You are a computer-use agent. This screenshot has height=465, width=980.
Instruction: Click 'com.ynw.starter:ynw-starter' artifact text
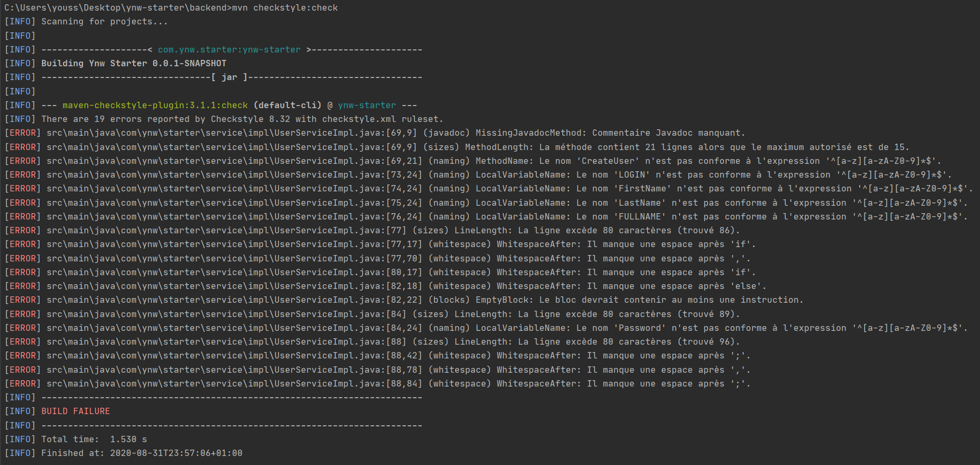click(x=229, y=49)
